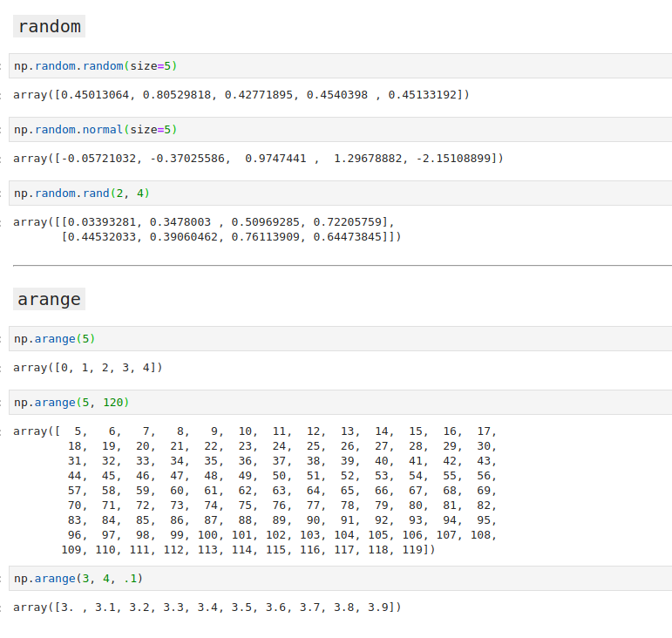Click the number 31 in arange output
672x638 pixels.
point(75,461)
